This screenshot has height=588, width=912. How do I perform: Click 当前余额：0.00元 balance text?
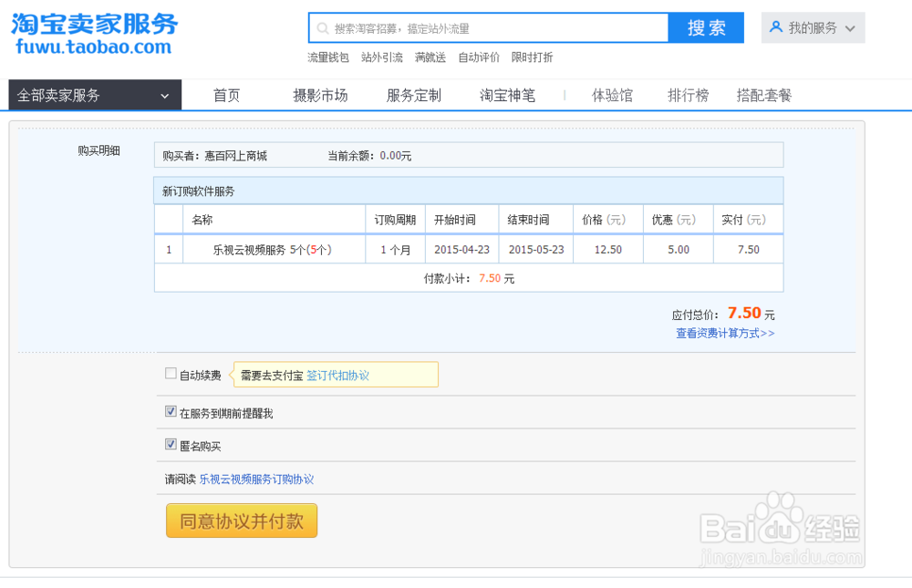[369, 156]
